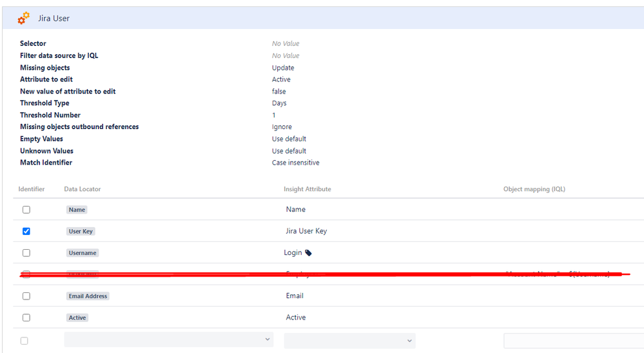Check the Active row identifier checkbox
644x353 pixels.
[x=26, y=318]
